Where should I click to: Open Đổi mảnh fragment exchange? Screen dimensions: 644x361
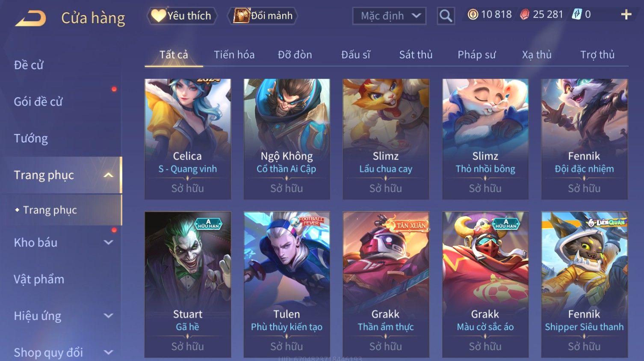click(263, 16)
